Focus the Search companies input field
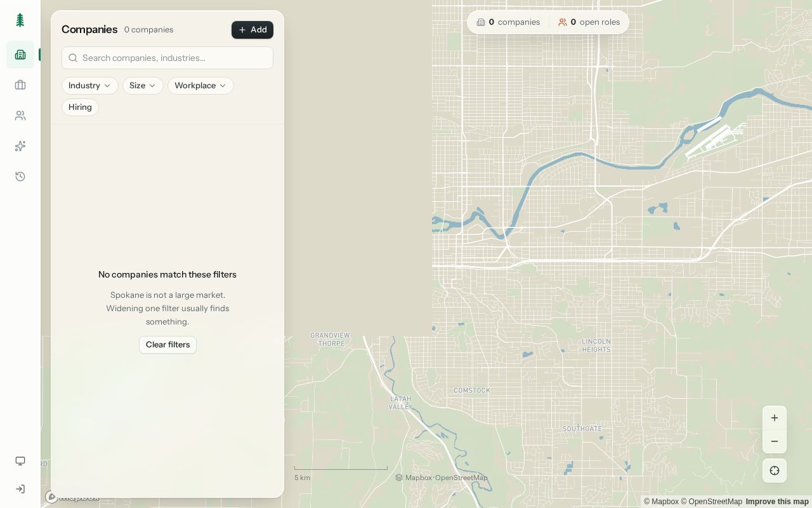This screenshot has height=508, width=812. tap(167, 58)
